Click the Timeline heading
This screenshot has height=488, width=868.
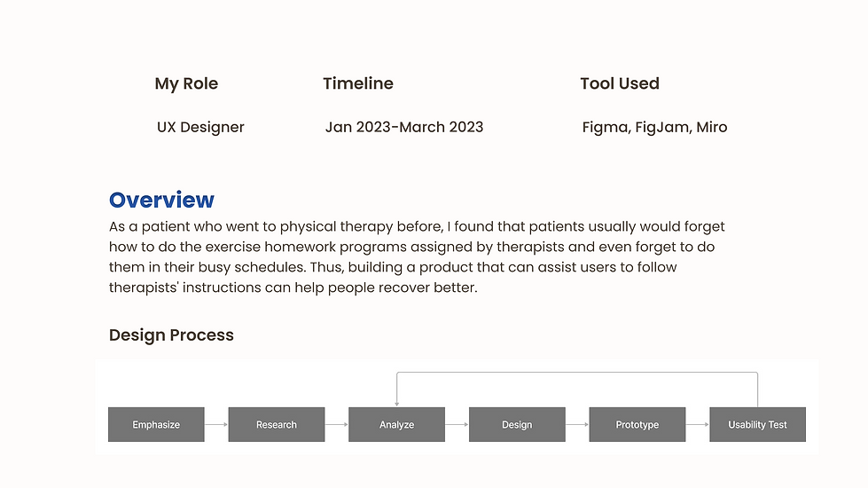[358, 84]
